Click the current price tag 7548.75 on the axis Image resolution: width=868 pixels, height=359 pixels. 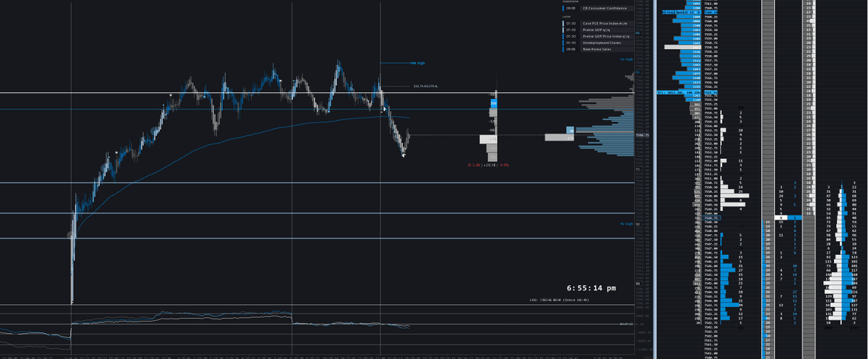[642, 135]
